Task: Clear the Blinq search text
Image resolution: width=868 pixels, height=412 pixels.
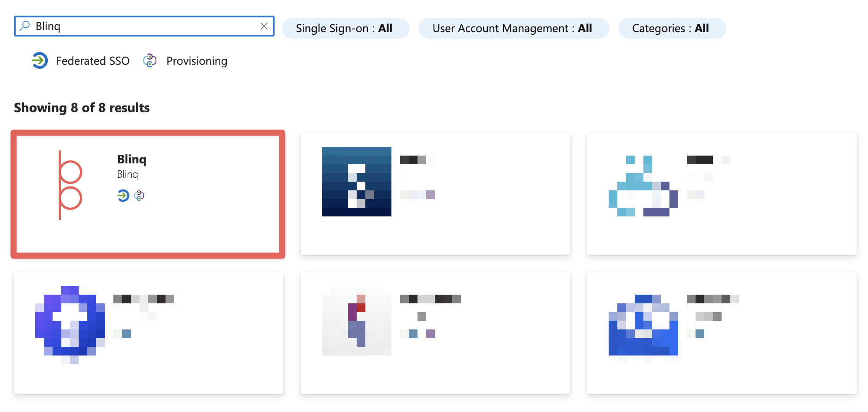Action: coord(264,26)
